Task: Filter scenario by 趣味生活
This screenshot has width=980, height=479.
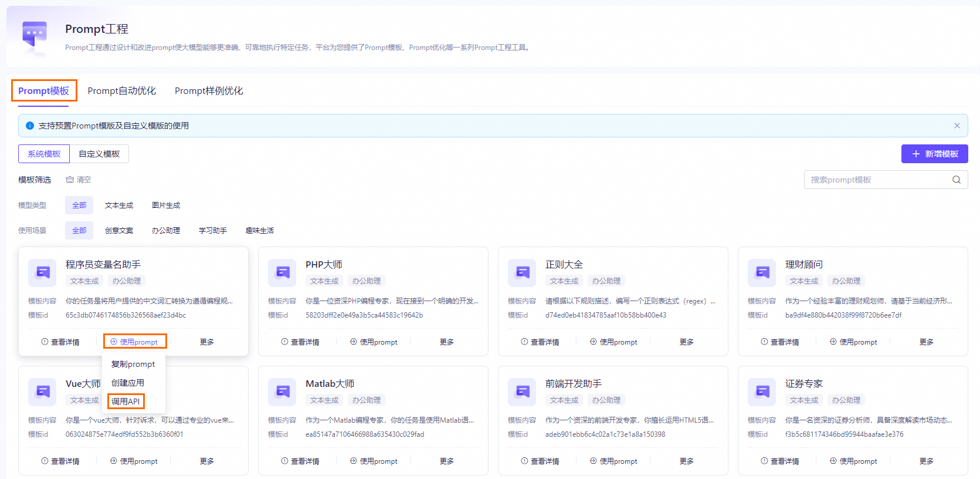Action: 260,230
